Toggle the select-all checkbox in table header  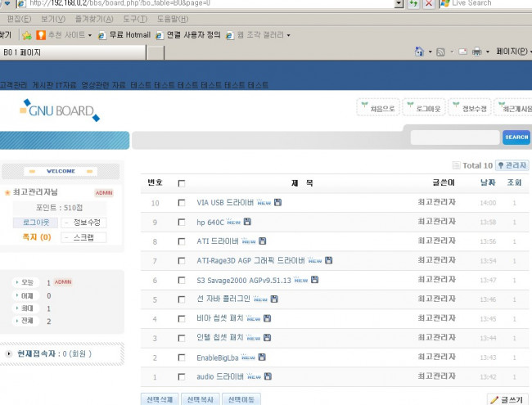click(182, 183)
